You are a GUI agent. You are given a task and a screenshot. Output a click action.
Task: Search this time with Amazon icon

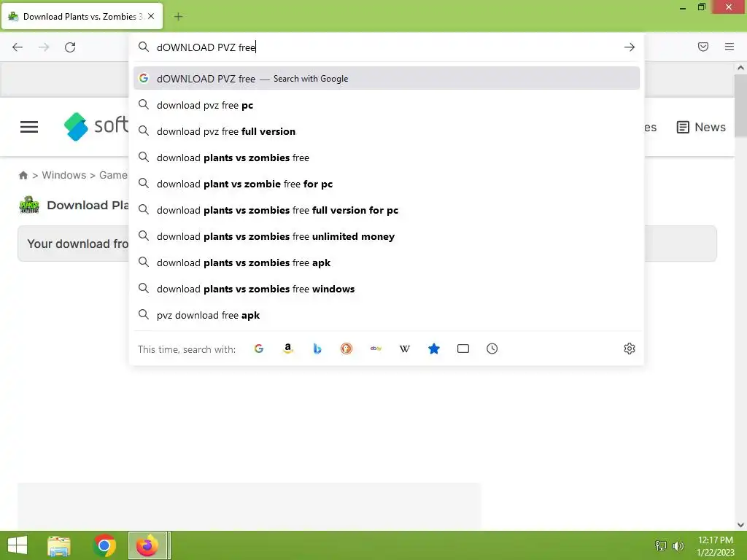287,349
